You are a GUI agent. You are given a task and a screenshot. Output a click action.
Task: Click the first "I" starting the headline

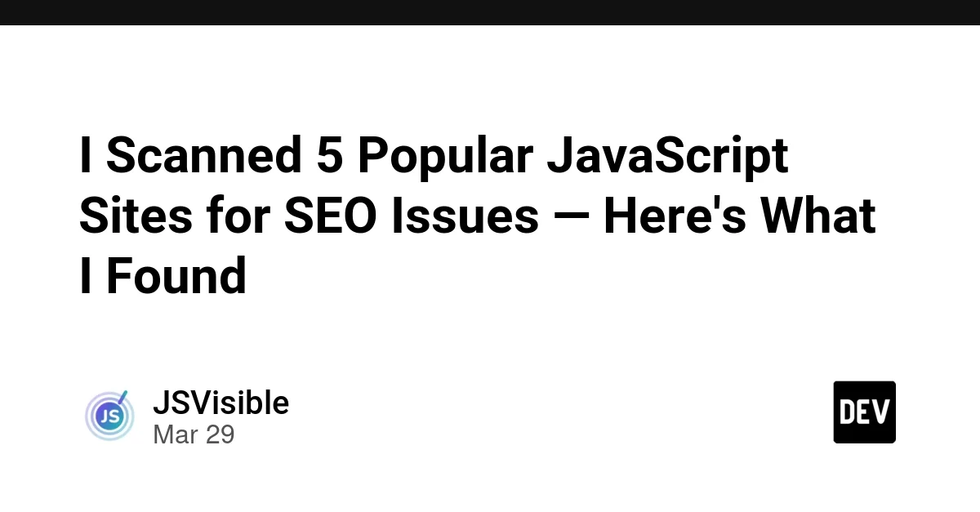pyautogui.click(x=84, y=156)
